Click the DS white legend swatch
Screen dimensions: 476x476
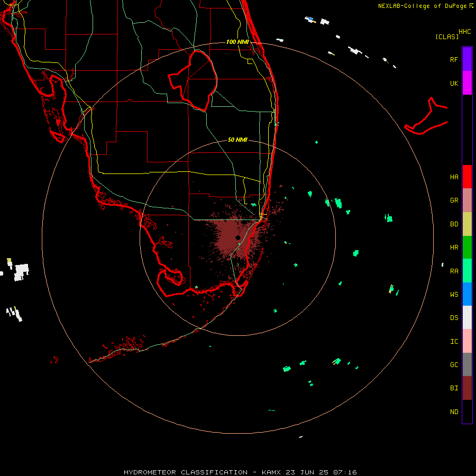click(x=467, y=317)
